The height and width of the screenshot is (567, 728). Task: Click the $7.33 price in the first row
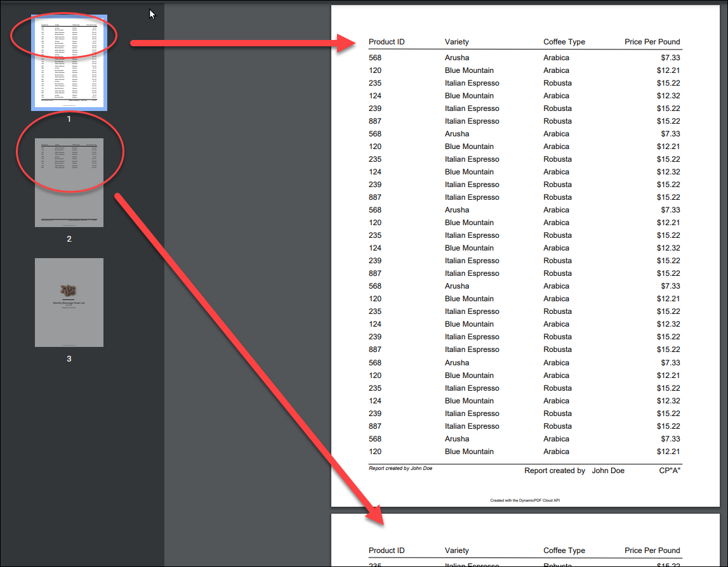click(x=670, y=58)
